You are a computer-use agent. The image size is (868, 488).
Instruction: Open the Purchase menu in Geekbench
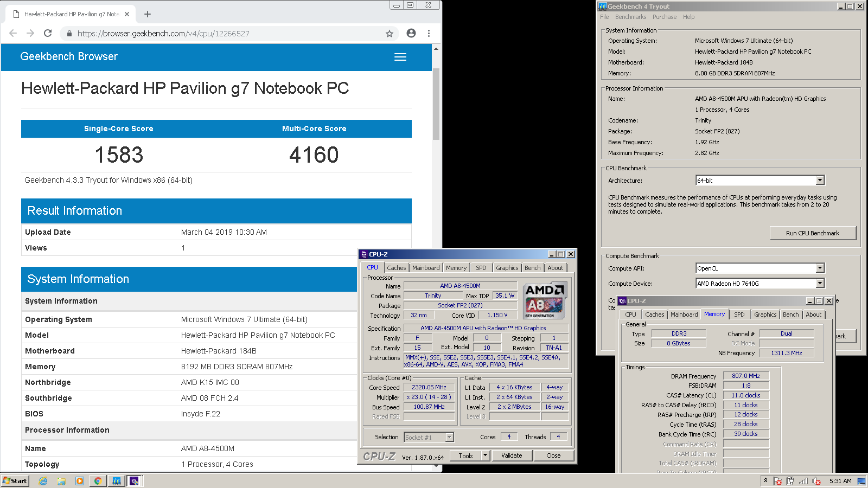coord(665,17)
